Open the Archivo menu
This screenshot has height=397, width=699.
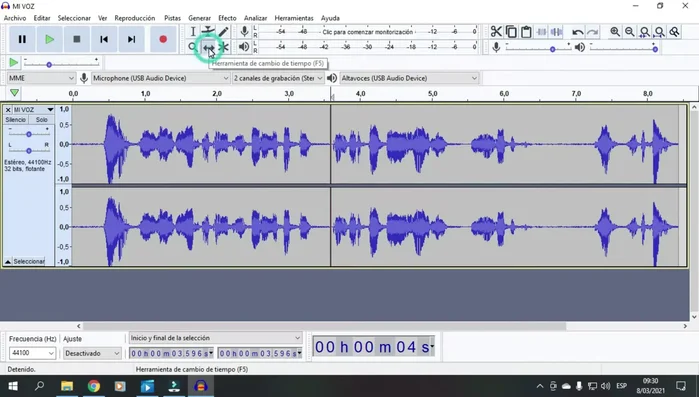(15, 18)
